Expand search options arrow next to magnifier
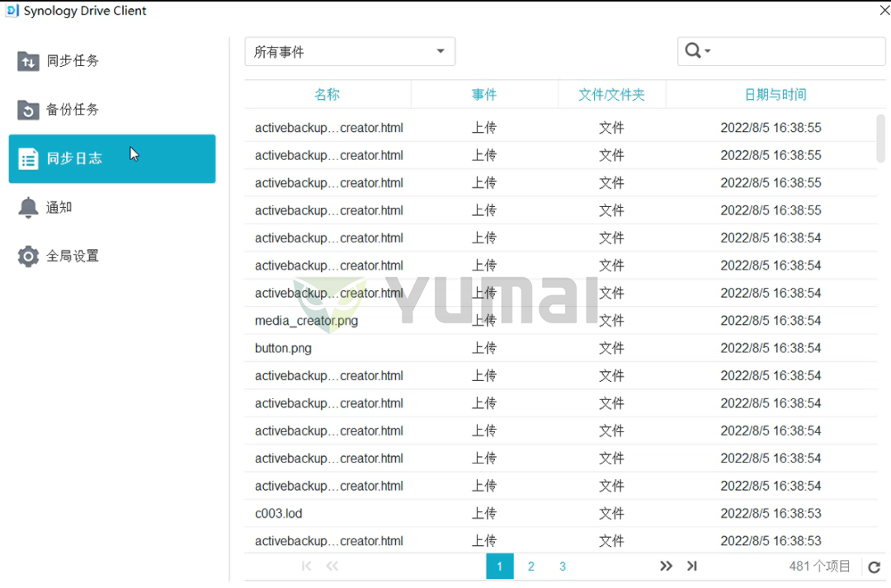Image resolution: width=891 pixels, height=588 pixels. [708, 52]
